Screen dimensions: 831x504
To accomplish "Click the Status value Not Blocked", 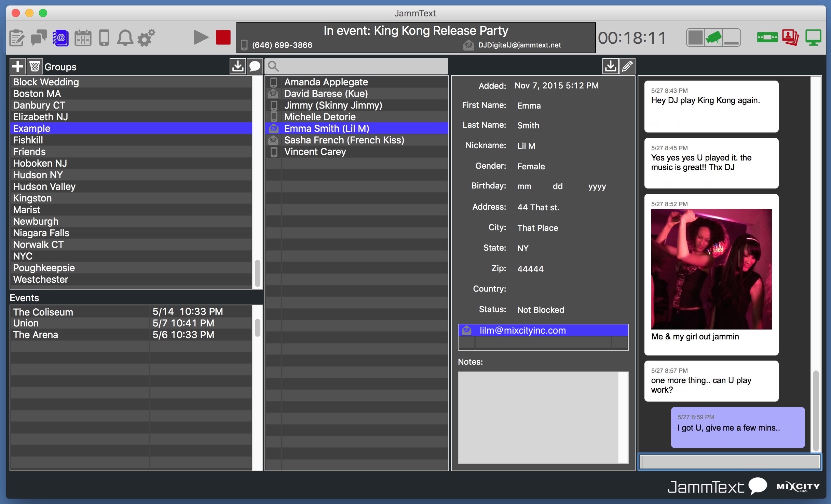I will [x=541, y=310].
